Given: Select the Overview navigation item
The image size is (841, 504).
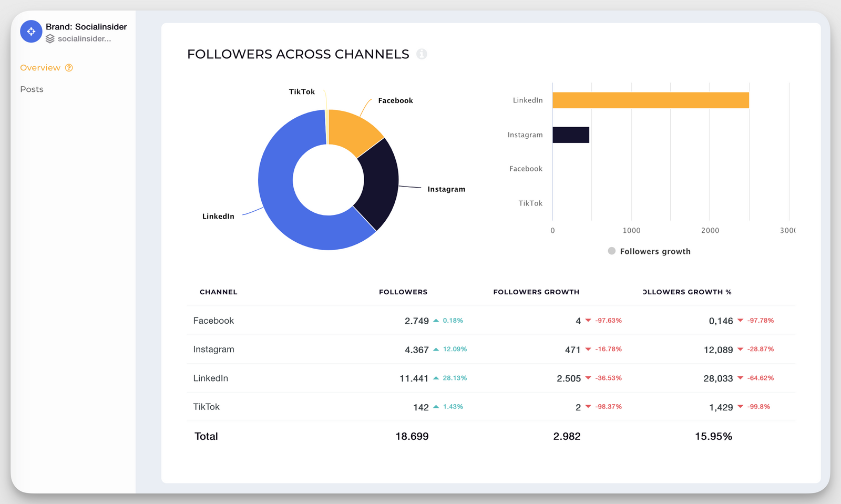Looking at the screenshot, I should point(40,67).
